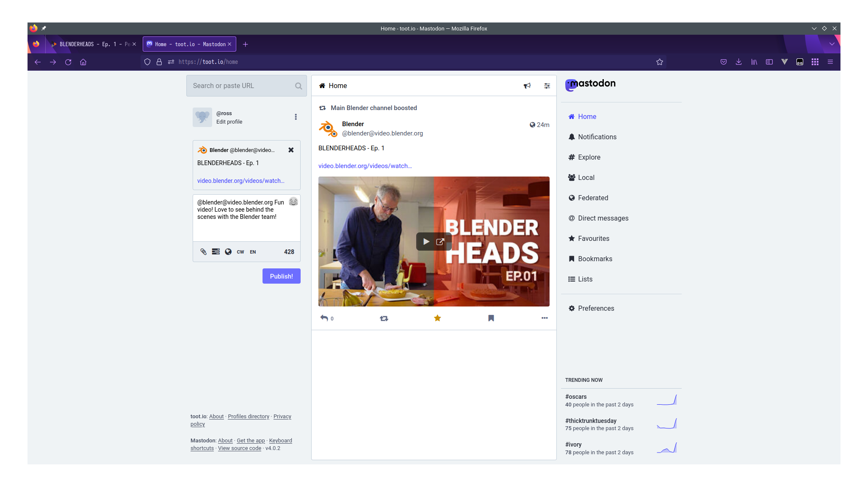This screenshot has width=868, height=497.
Task: Open announcements megaphone icon in Home header
Action: click(x=527, y=86)
